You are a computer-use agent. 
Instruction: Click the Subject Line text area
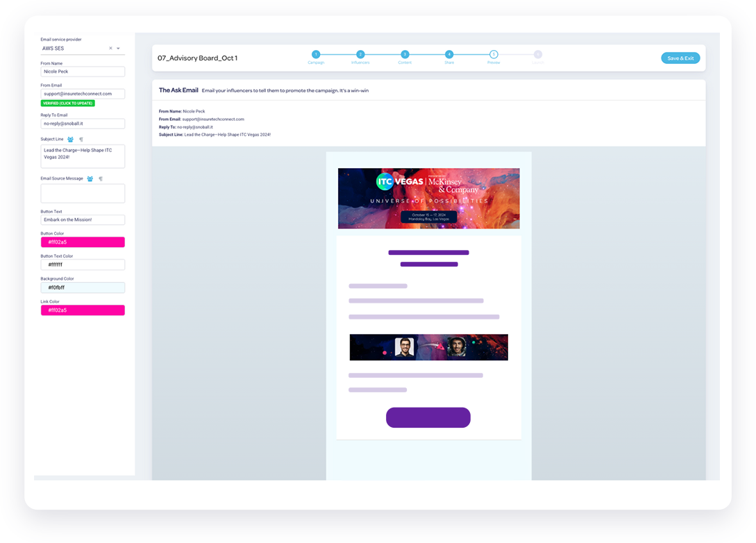[83, 156]
